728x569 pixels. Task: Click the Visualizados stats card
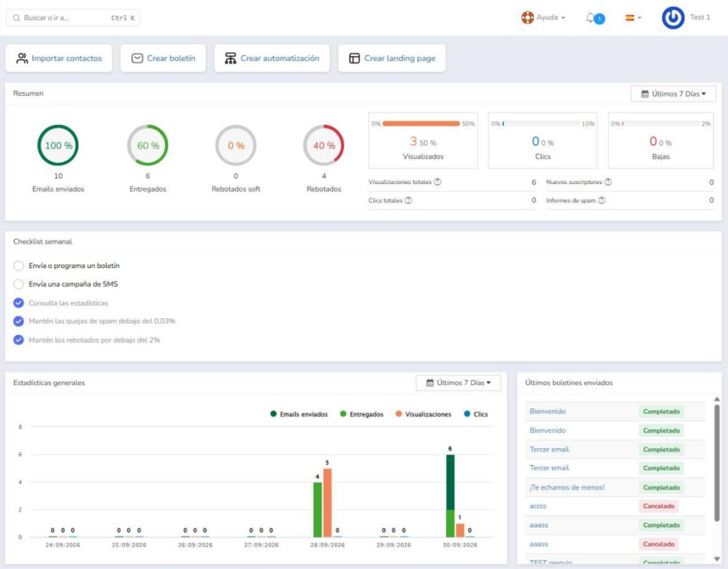click(423, 141)
